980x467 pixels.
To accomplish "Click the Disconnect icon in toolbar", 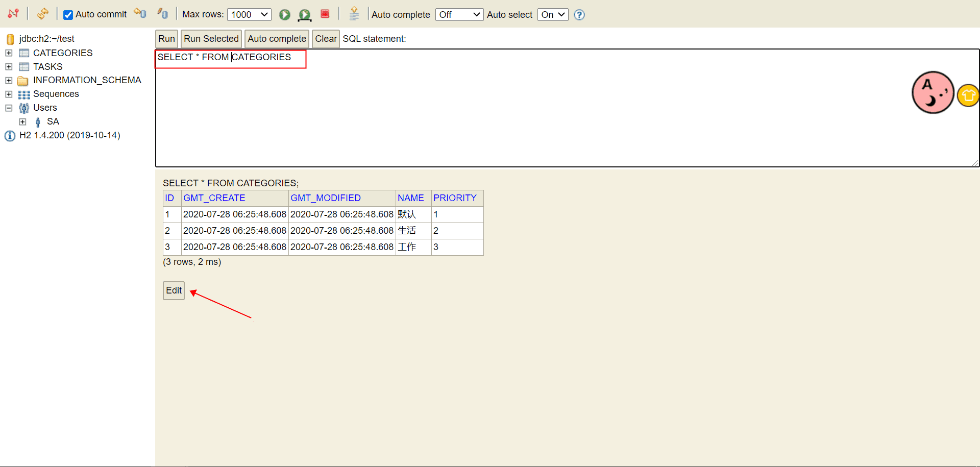I will coord(13,14).
